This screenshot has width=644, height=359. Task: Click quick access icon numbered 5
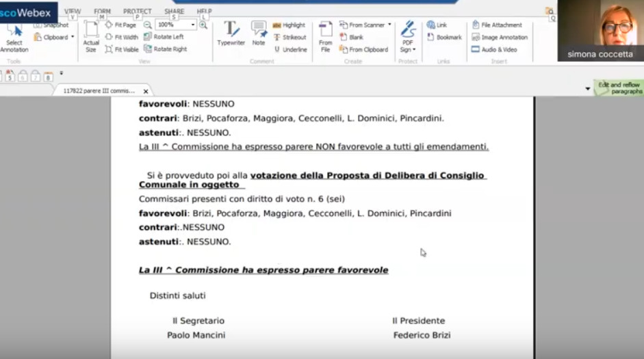click(x=10, y=76)
